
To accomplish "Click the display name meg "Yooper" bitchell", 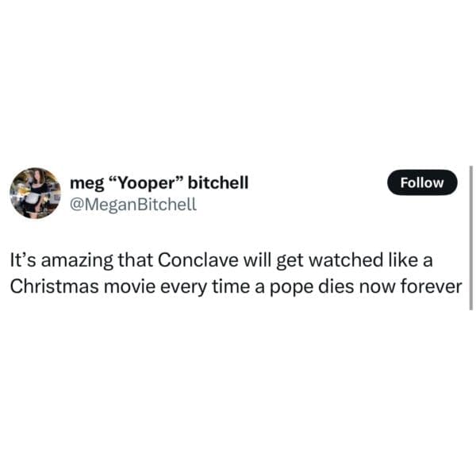I will [x=159, y=183].
